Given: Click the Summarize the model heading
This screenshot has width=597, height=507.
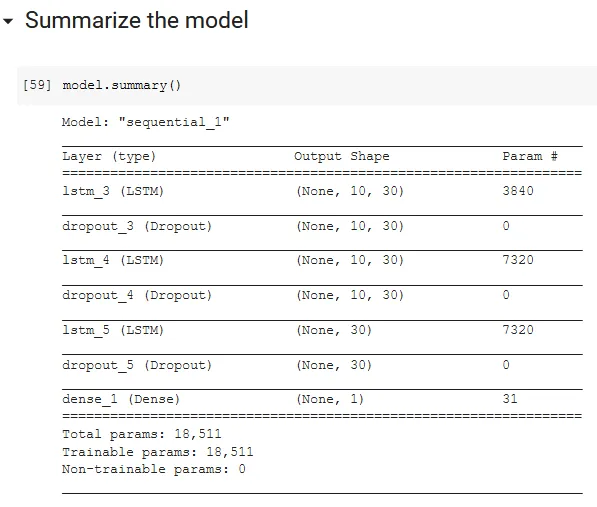Looking at the screenshot, I should click(x=137, y=20).
